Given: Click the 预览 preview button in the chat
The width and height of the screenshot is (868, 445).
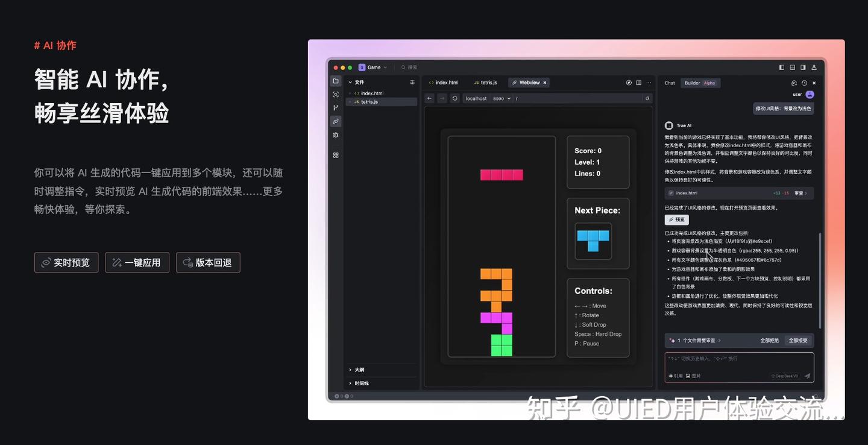Looking at the screenshot, I should pyautogui.click(x=676, y=219).
